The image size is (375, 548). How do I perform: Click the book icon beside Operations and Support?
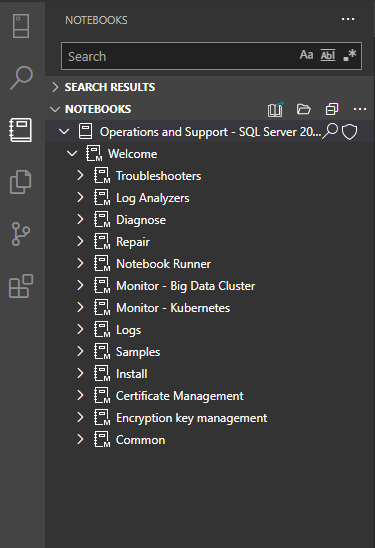click(x=85, y=131)
